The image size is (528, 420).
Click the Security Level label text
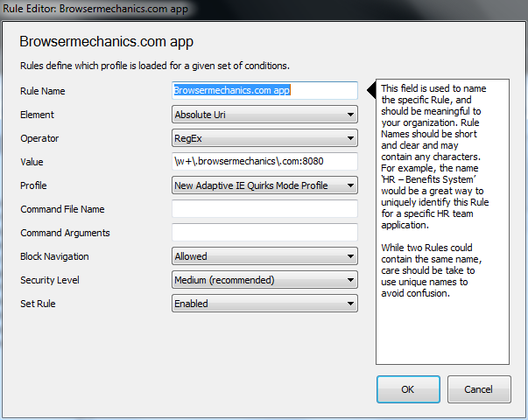pos(50,280)
